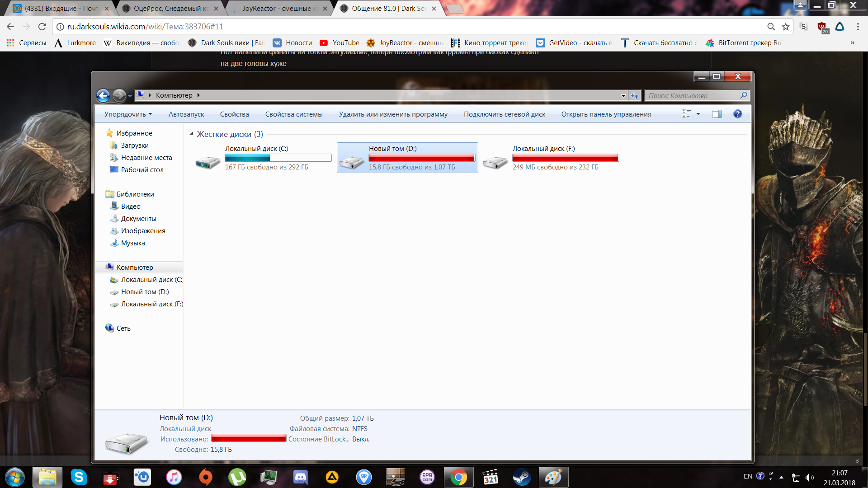Switch to the JoyReactor browser tab

click(x=276, y=9)
